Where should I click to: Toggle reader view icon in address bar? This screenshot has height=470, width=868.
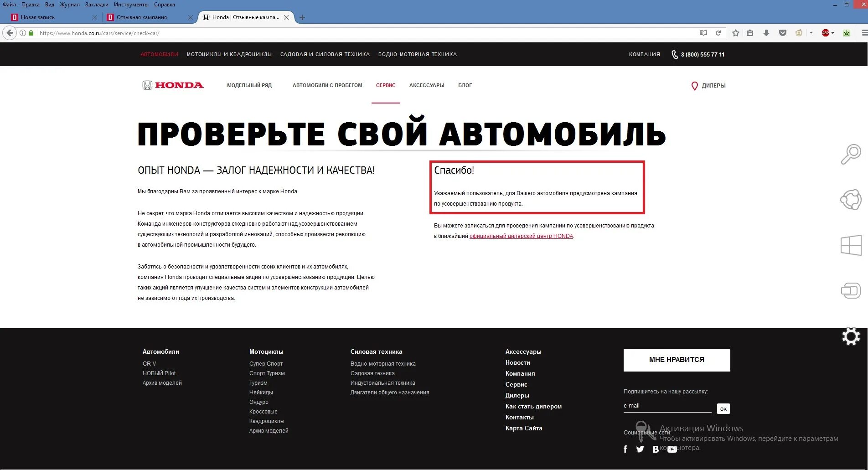pyautogui.click(x=703, y=33)
